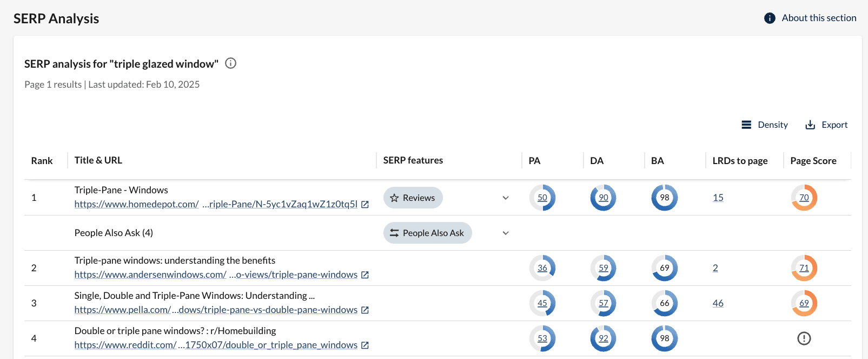Click the Page Score 71 donut

(x=804, y=268)
